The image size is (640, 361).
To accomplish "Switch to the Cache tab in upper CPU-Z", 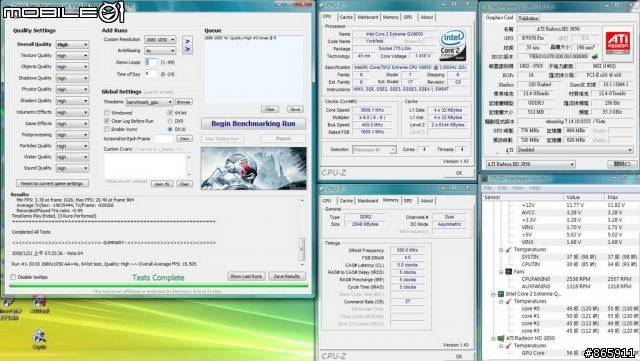I will (346, 17).
